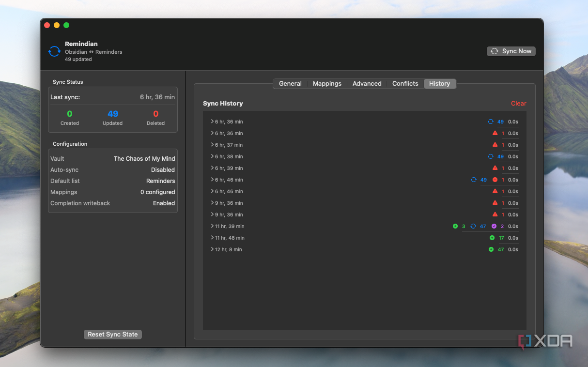Image resolution: width=588 pixels, height=367 pixels.
Task: Click the 'Configuration' section label
Action: coord(70,144)
